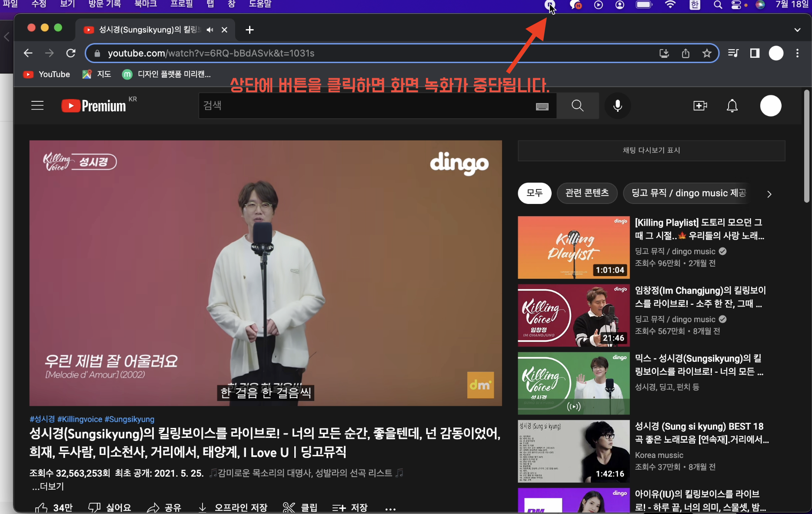Open more actions three-dot under video
Viewport: 812px width, 514px height.
(390, 508)
